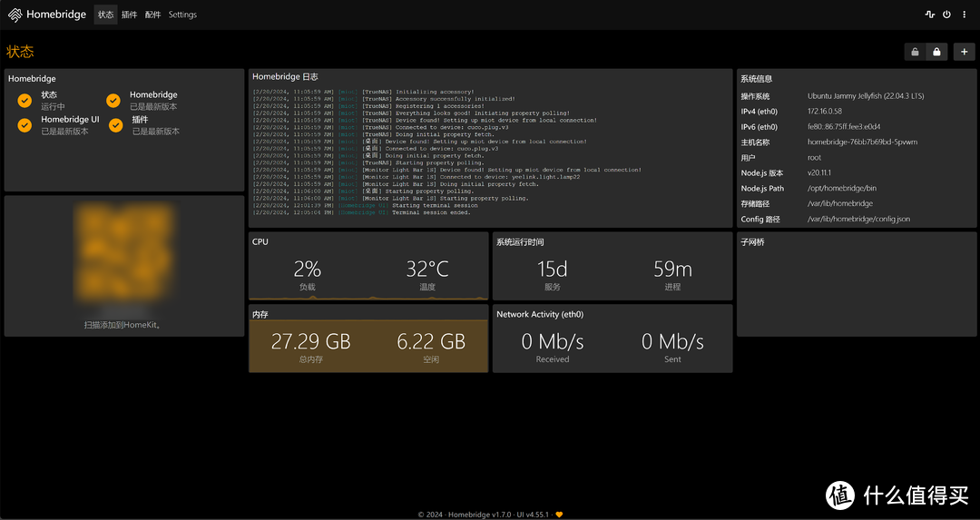Click the 6.22 GB free memory value

point(431,341)
